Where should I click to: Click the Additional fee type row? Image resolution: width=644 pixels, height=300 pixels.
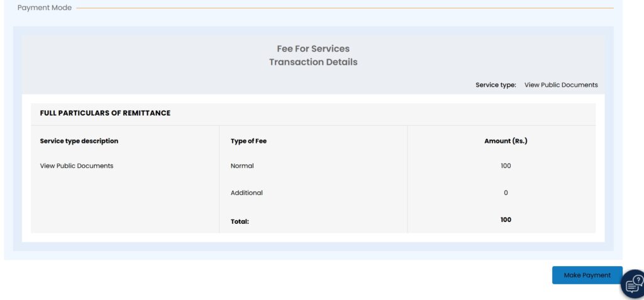tap(247, 192)
